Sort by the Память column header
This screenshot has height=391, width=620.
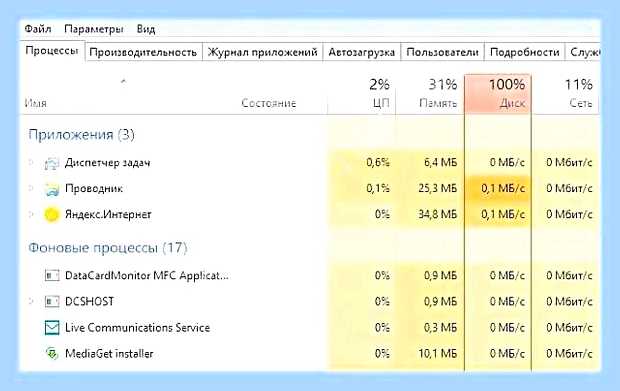[430, 94]
